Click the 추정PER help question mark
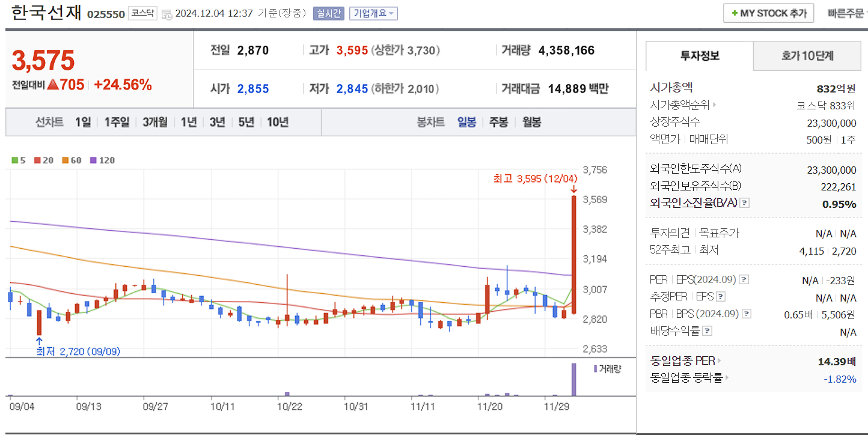This screenshot has height=435, width=868. [x=720, y=296]
